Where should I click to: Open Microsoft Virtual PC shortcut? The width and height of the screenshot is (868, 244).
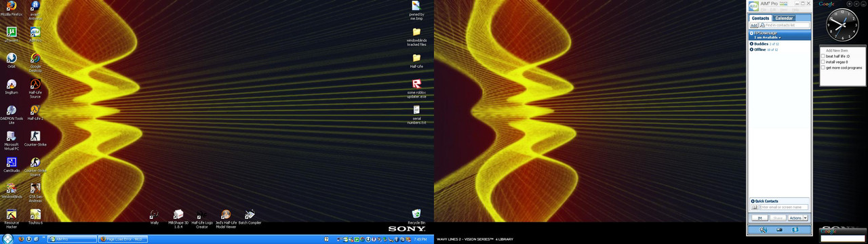(x=12, y=140)
